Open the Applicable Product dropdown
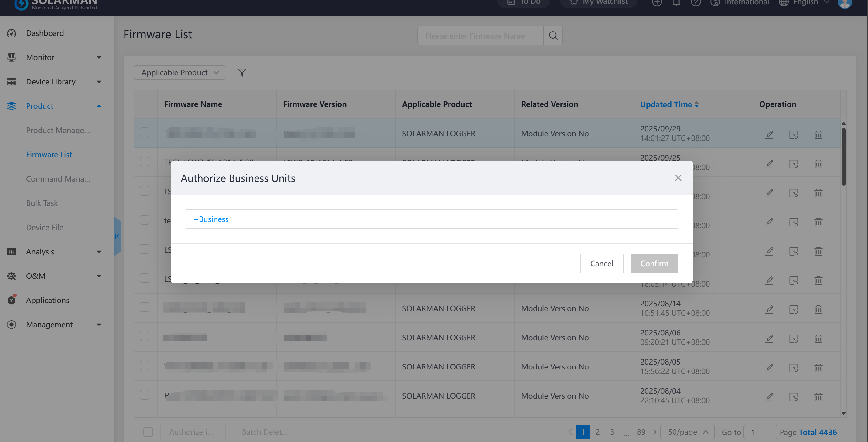The height and width of the screenshot is (442, 868). pos(179,73)
